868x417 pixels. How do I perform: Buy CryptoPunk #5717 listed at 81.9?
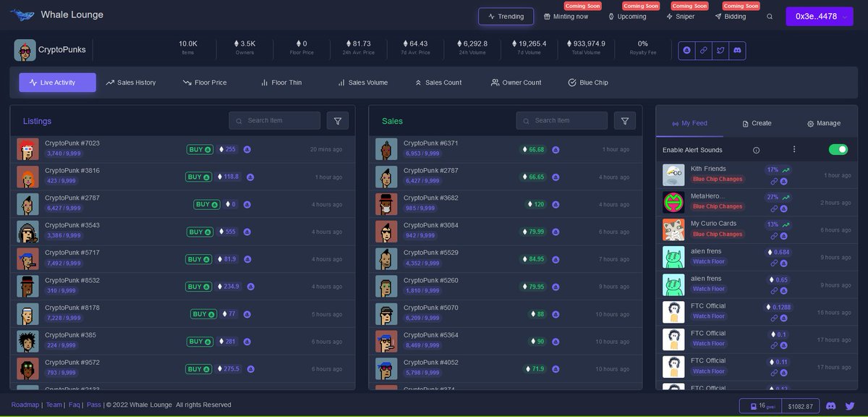(x=199, y=259)
